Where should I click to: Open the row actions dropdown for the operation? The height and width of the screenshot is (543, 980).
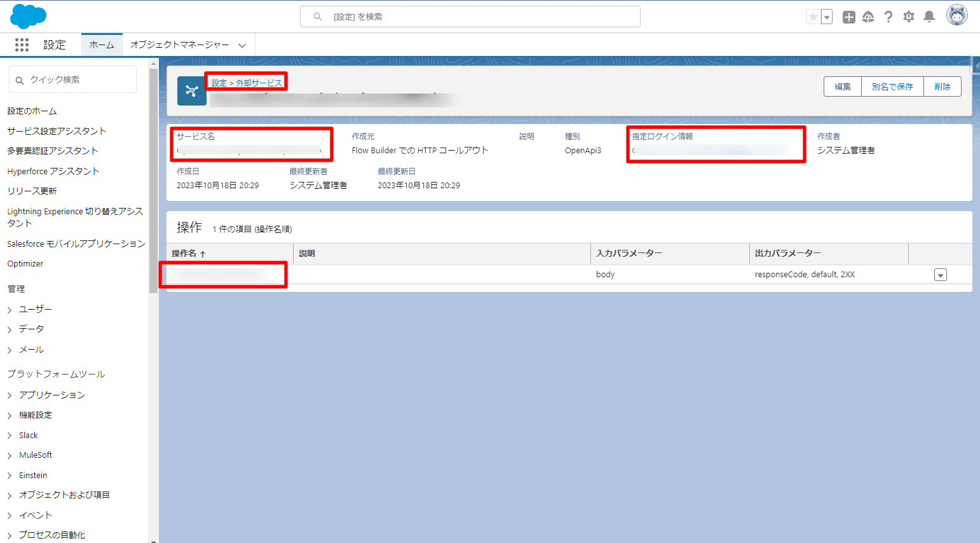tap(941, 275)
